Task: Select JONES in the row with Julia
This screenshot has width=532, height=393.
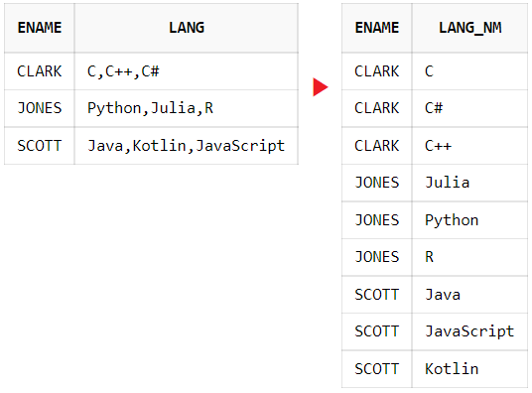Action: 376,183
